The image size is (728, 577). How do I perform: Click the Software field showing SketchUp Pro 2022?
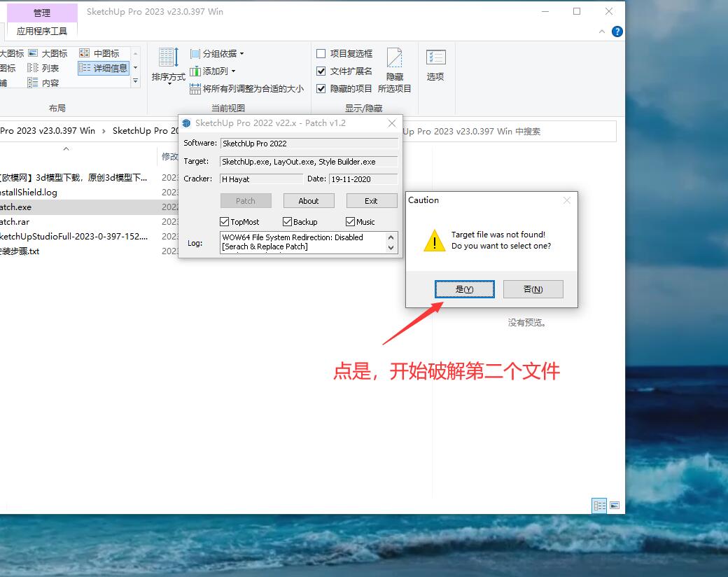(309, 144)
